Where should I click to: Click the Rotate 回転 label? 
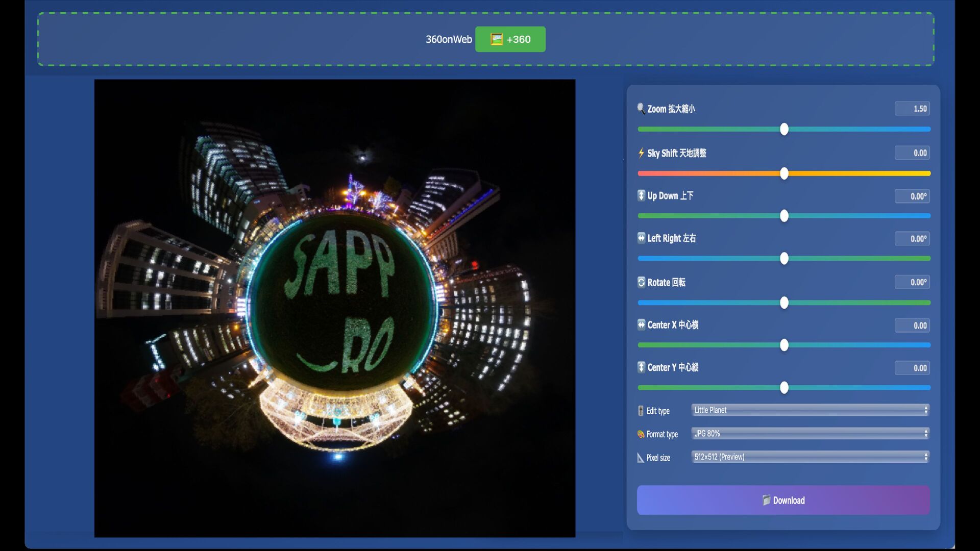[x=666, y=282]
